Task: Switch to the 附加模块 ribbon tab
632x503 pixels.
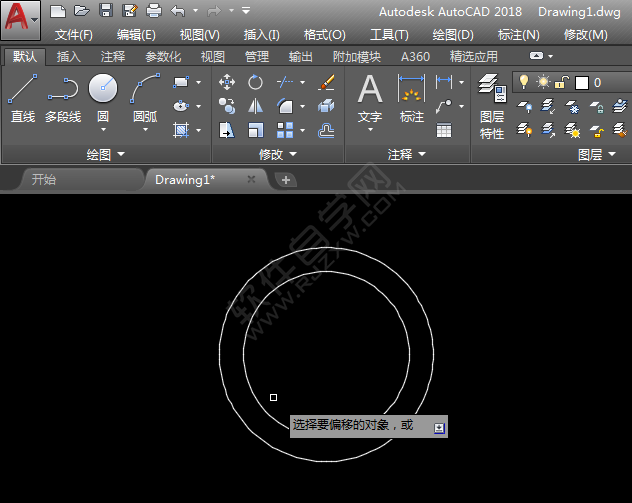Action: 357,57
